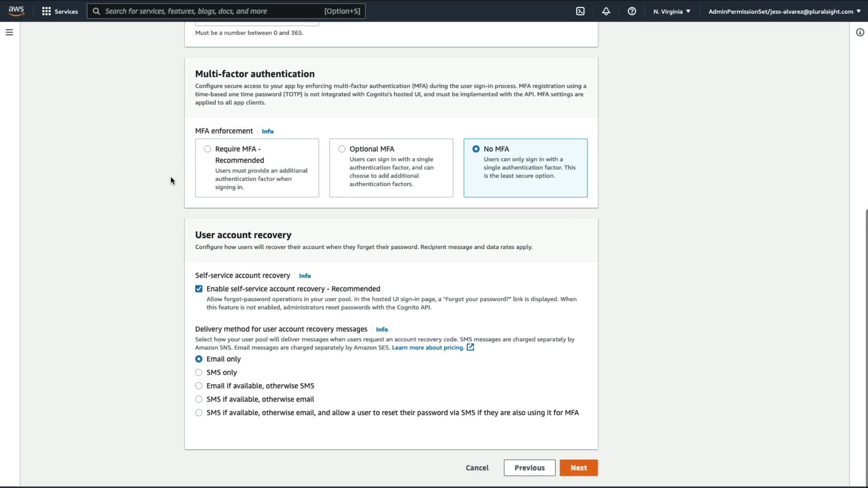868x488 pixels.
Task: Open the info panel icon at right
Action: click(x=860, y=33)
